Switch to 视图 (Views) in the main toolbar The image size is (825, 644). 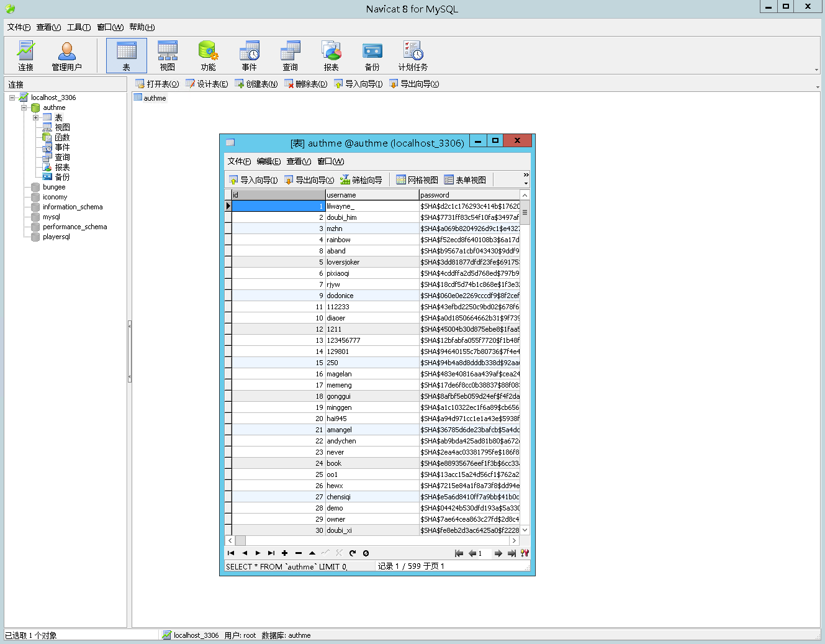tap(167, 56)
